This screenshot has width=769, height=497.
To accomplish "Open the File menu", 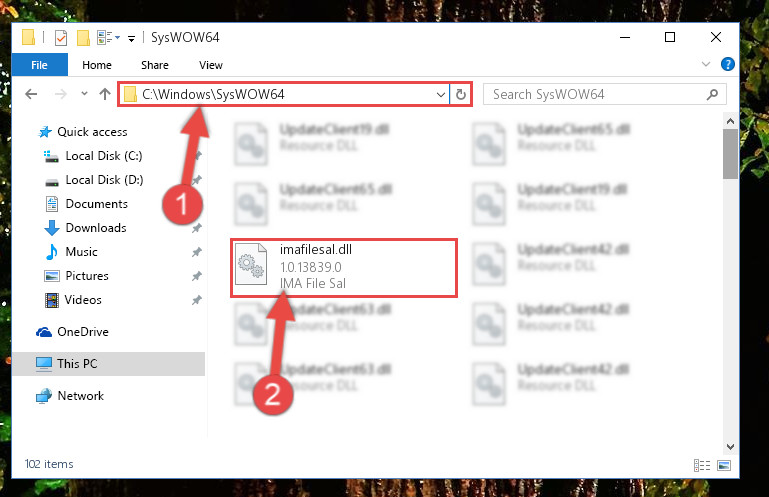I will coord(39,65).
